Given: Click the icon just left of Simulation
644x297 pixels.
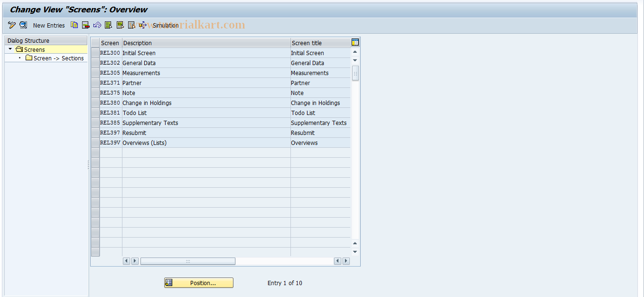Looking at the screenshot, I should tap(143, 25).
